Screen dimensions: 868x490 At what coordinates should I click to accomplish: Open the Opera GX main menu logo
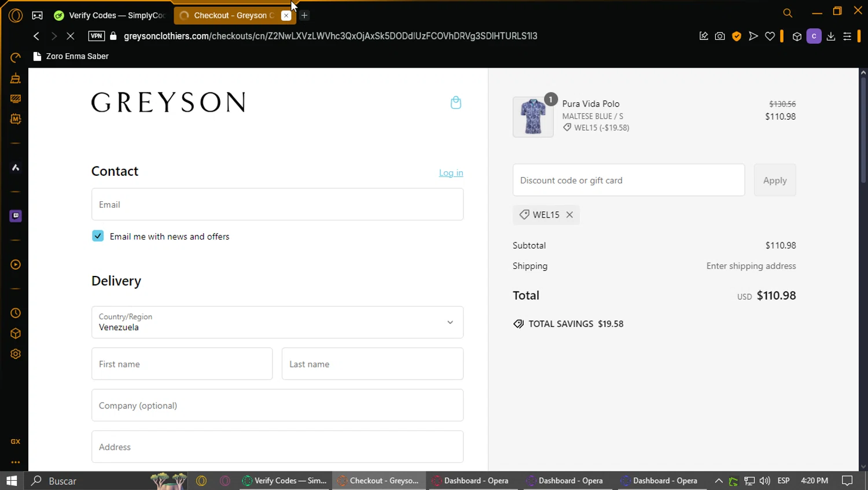tap(16, 16)
